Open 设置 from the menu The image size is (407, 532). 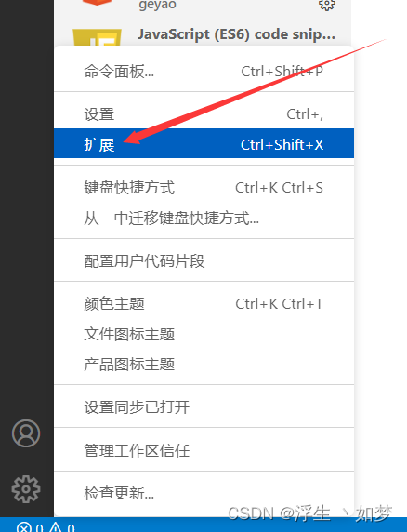coord(203,114)
